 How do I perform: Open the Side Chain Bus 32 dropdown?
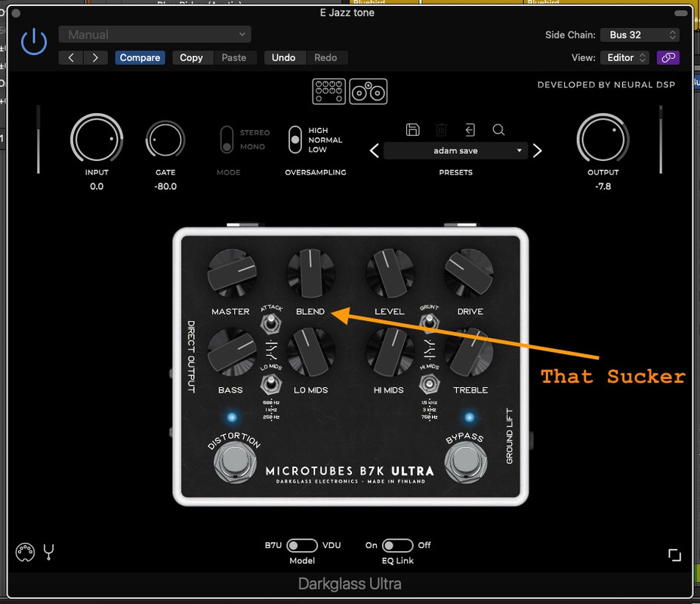(x=640, y=35)
